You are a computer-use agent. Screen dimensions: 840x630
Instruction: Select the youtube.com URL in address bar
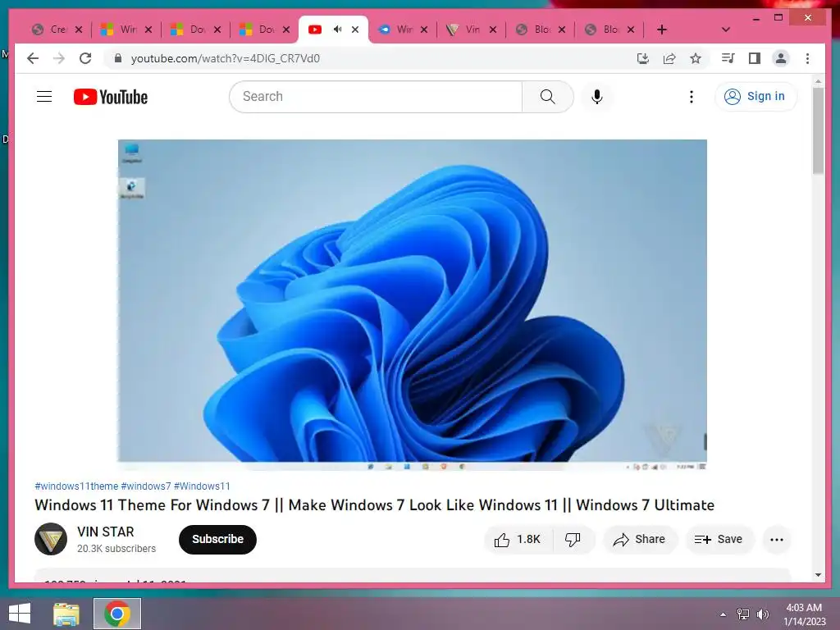225,58
